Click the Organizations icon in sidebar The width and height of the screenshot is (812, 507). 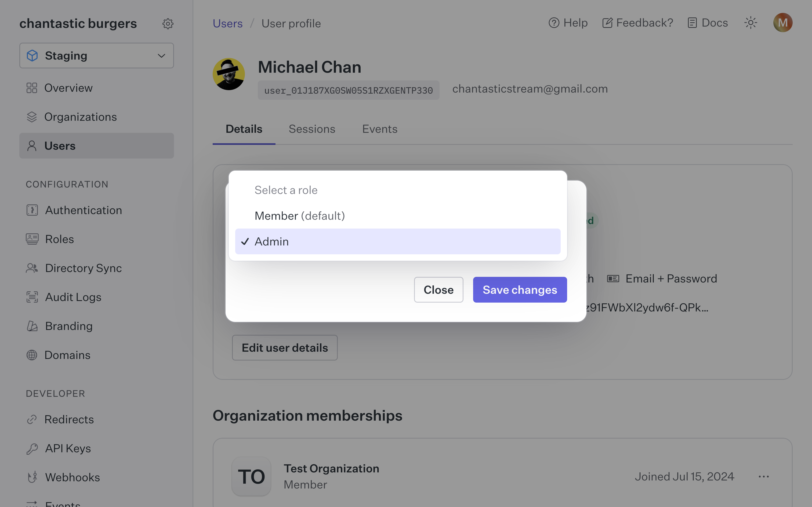[32, 116]
